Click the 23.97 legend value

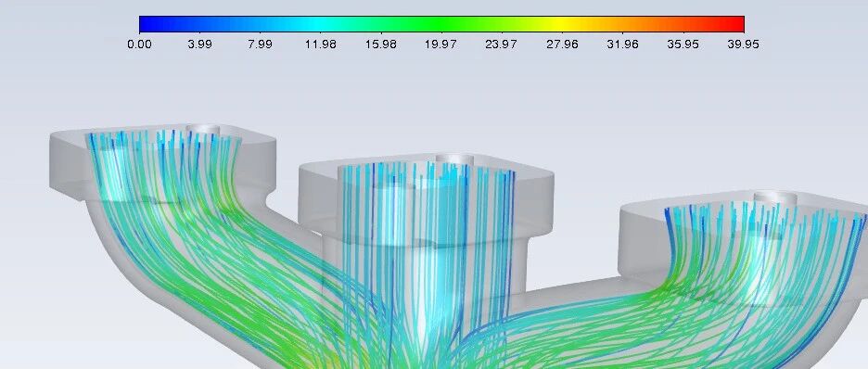(x=501, y=45)
